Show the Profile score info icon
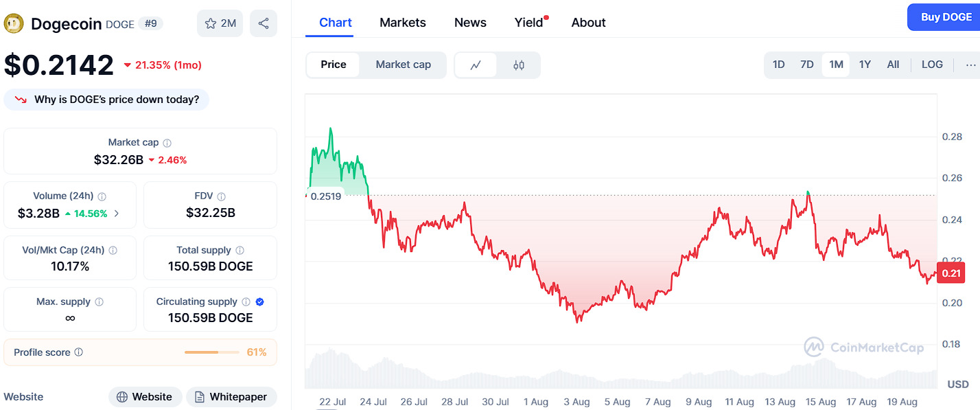980x410 pixels. 79,352
